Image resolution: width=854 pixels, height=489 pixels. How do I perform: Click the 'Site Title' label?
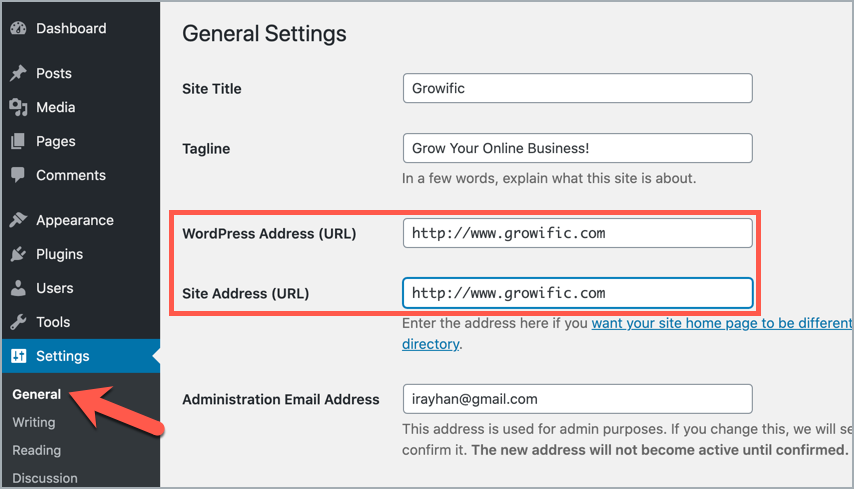[x=211, y=89]
